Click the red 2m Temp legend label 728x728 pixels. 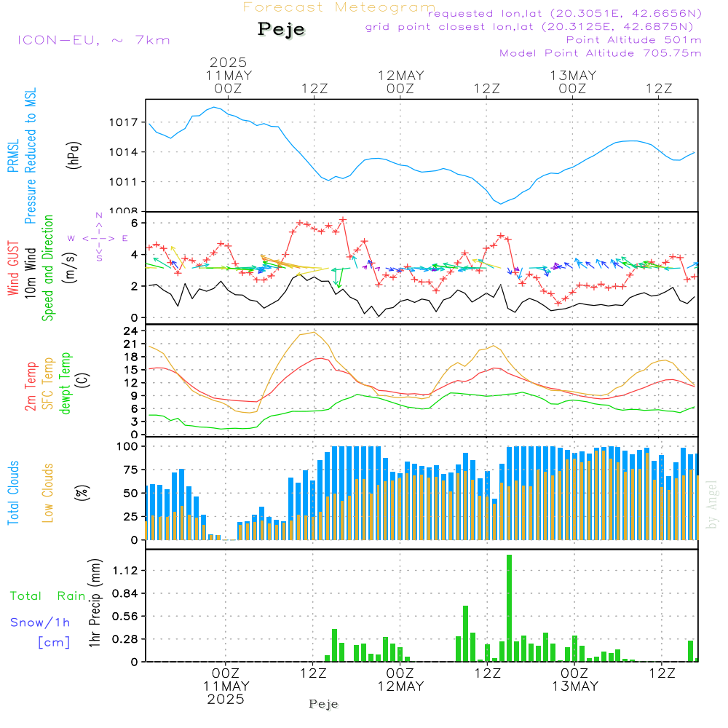click(x=31, y=386)
